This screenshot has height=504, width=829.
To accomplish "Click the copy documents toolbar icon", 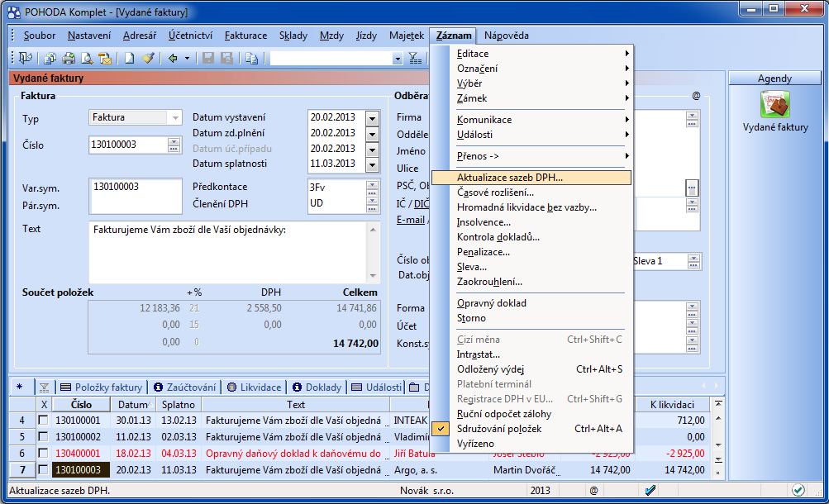I will pyautogui.click(x=50, y=58).
